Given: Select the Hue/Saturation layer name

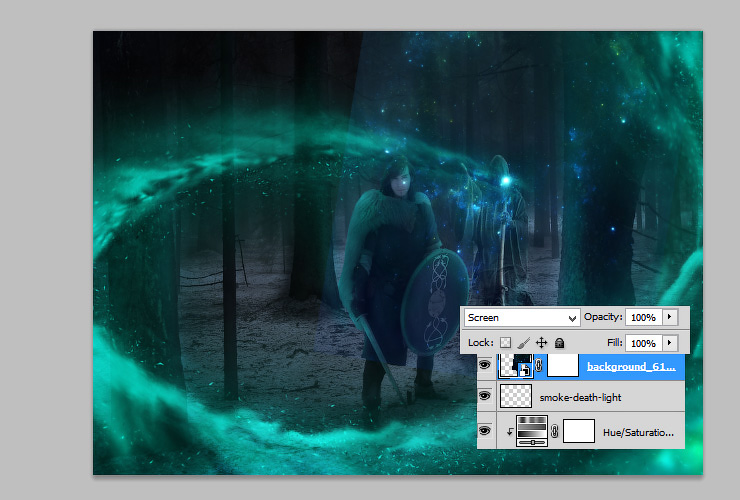Looking at the screenshot, I should click(638, 432).
